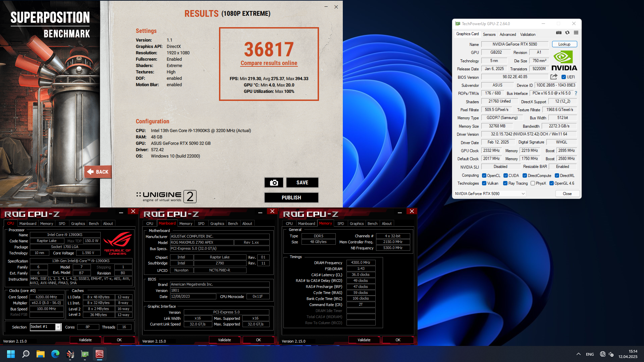Click the PUBLISH button
Screen dimensions: 644x362
pos(291,198)
